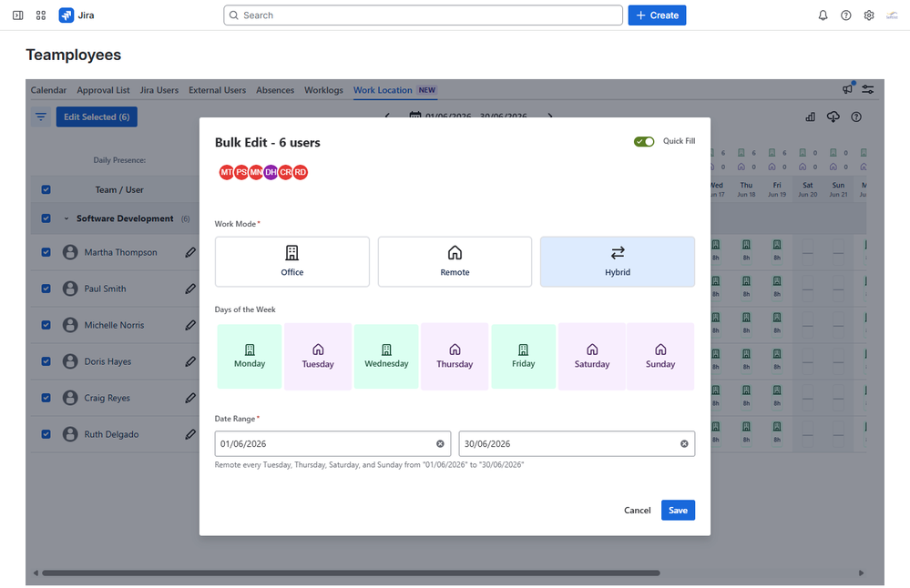
Task: Edit Martha Thompson with pencil icon
Action: coord(190,252)
